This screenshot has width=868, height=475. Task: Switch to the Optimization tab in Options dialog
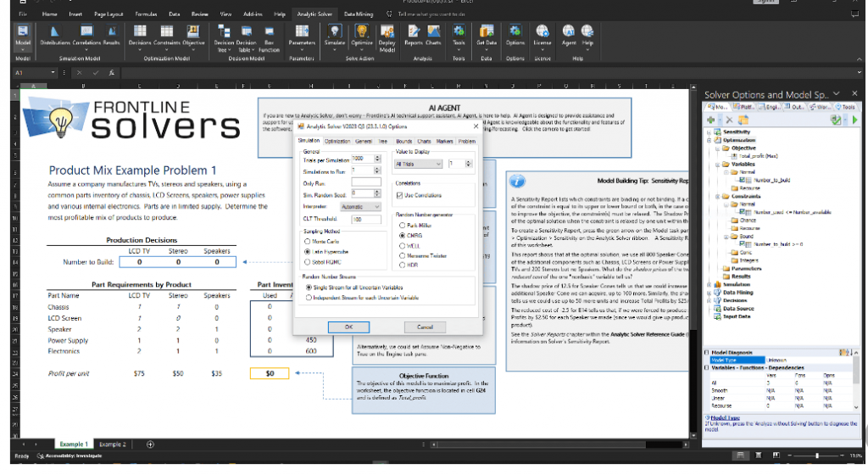tap(337, 141)
